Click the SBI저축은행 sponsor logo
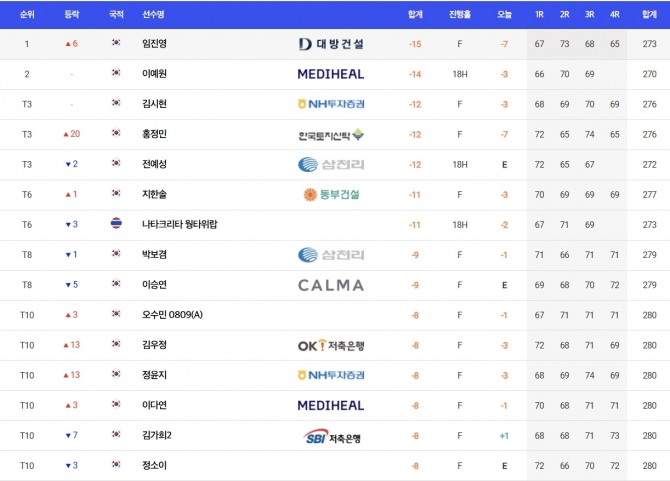The width and height of the screenshot is (670, 481). 331,436
